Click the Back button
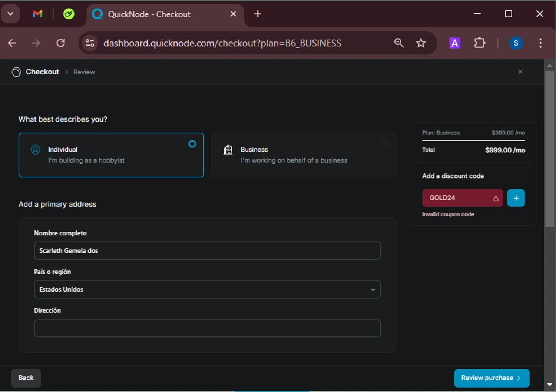The image size is (556, 392). tap(26, 378)
